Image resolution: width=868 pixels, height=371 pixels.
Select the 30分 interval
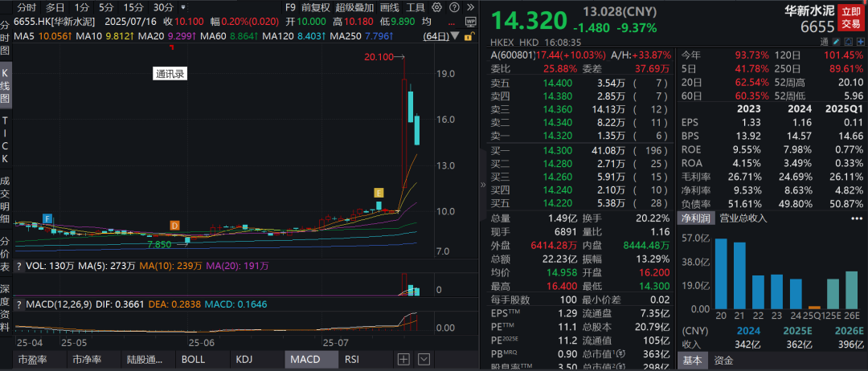pyautogui.click(x=162, y=8)
